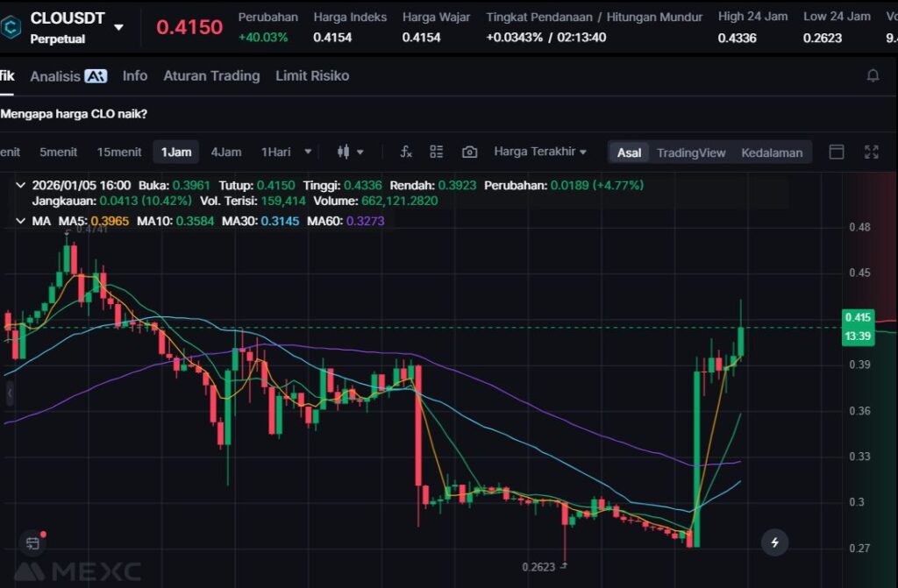Viewport: 898px width, 588px height.
Task: Click the chart settings list icon
Action: point(437,152)
